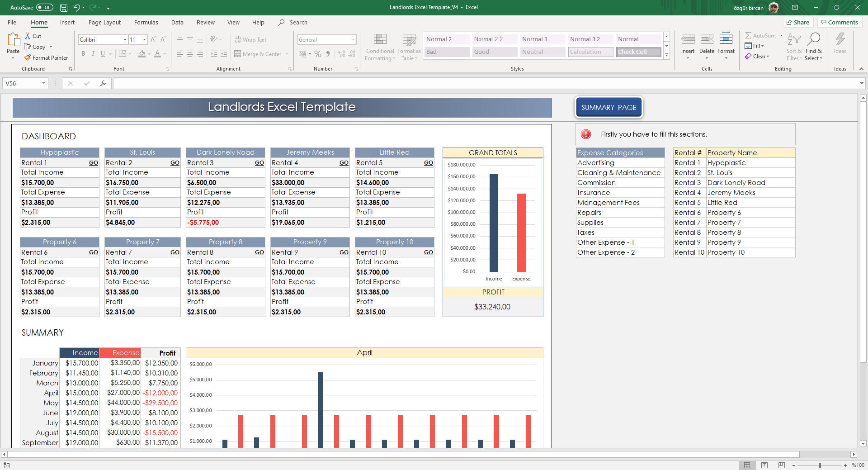Screen dimensions: 868x470
Task: Open the Calibri font name dropdown
Action: pos(125,40)
